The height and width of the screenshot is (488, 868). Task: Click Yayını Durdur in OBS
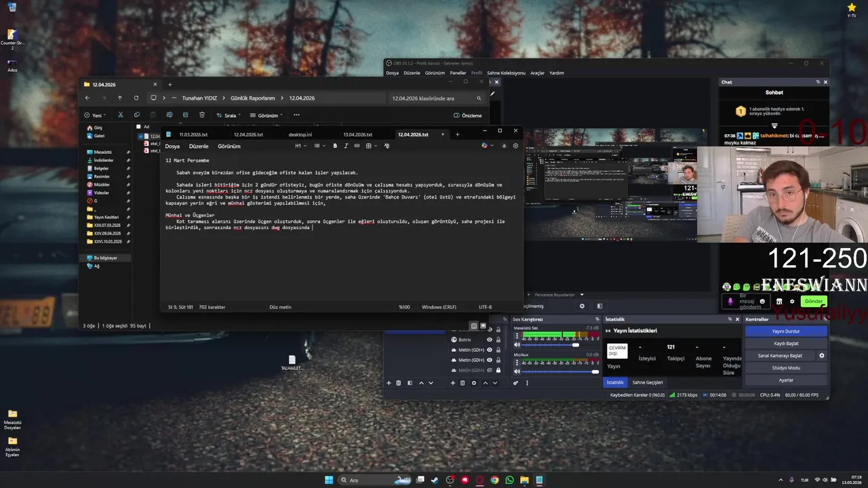[786, 331]
